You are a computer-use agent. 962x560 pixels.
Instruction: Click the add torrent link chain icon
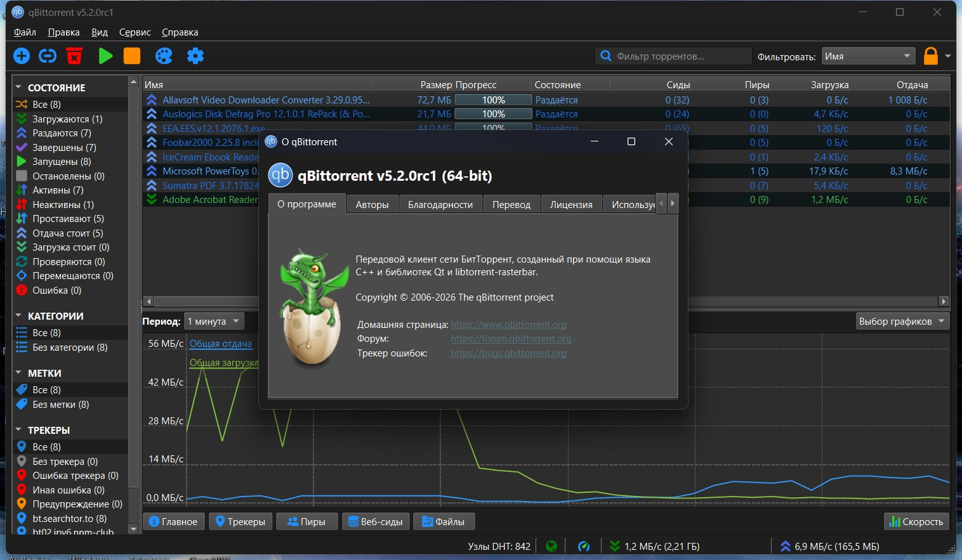pos(48,56)
